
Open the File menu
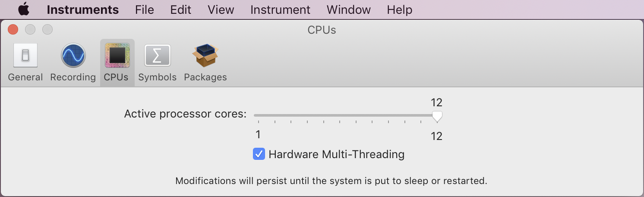[x=144, y=10]
